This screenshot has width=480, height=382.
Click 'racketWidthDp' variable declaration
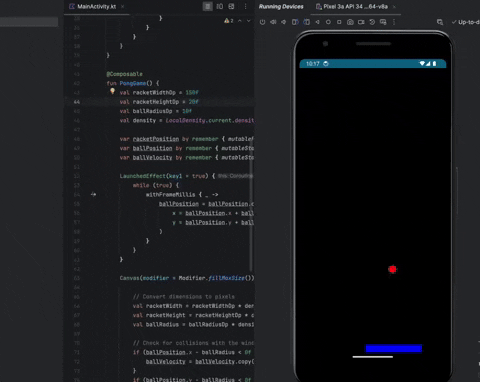pyautogui.click(x=154, y=92)
